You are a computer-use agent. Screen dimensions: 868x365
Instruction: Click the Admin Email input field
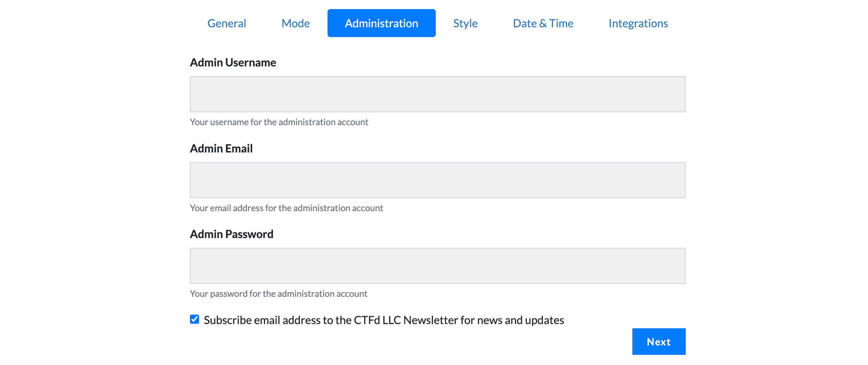(x=437, y=180)
